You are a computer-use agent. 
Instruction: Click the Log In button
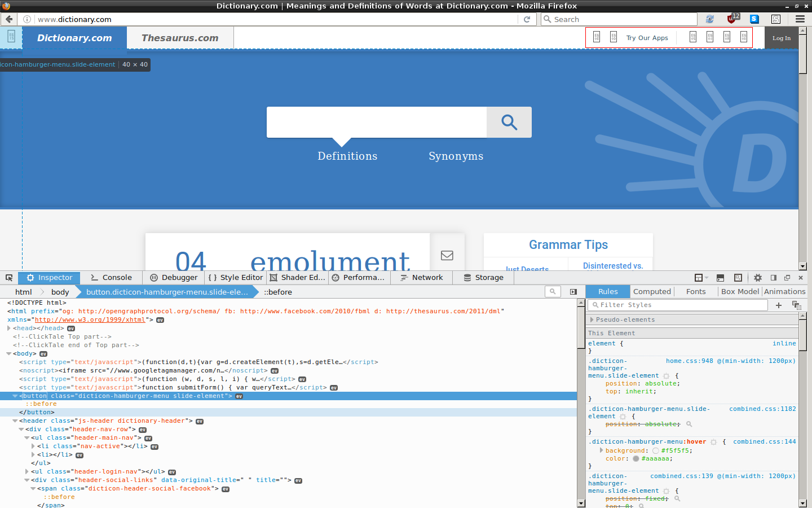(x=782, y=38)
